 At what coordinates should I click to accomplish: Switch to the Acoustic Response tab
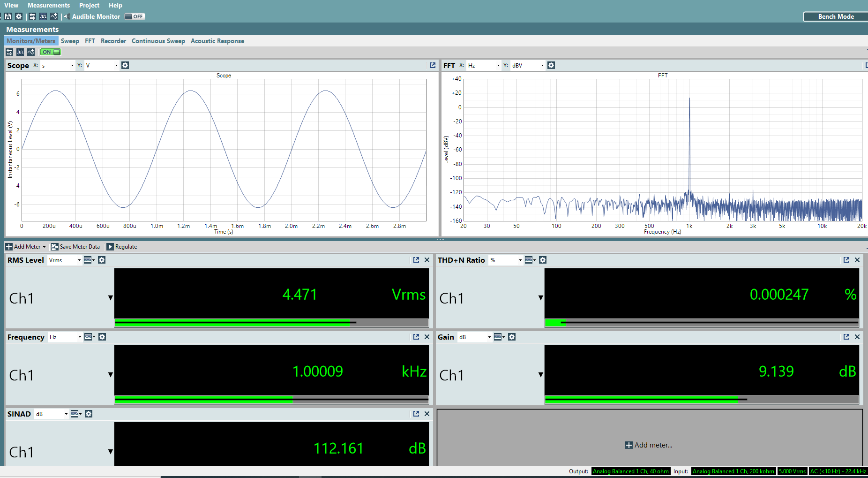click(217, 41)
